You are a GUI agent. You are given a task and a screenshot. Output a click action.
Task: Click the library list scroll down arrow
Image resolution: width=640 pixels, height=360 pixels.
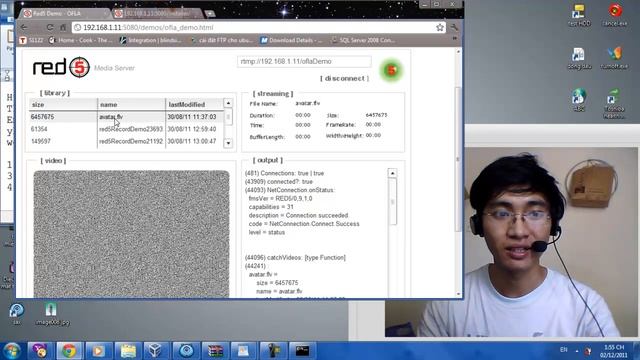click(x=228, y=143)
